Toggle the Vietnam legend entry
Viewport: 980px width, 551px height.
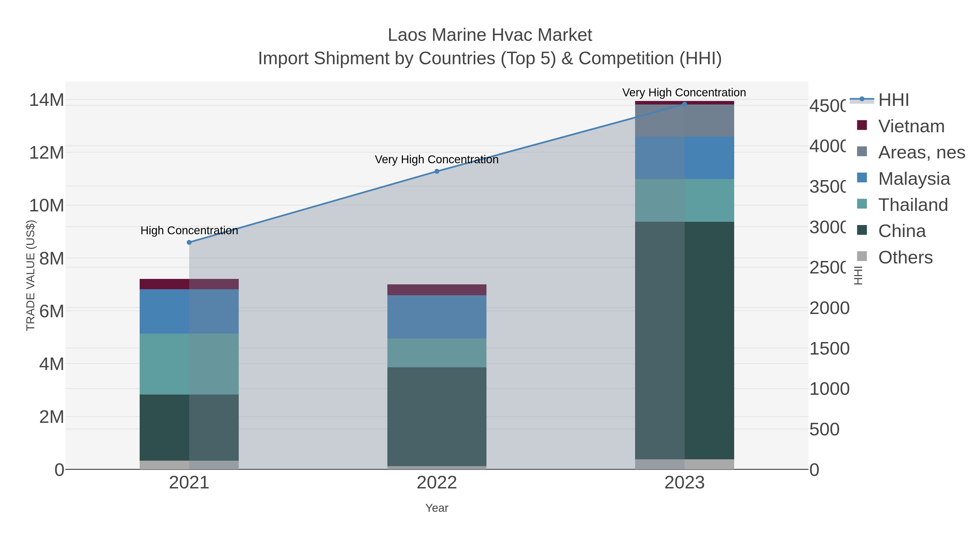tap(900, 126)
